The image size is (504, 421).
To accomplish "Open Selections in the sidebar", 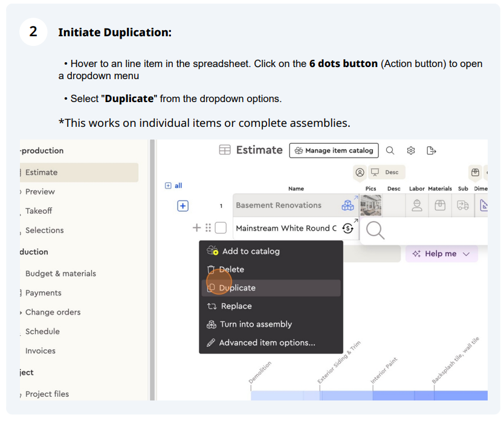I will pos(44,230).
